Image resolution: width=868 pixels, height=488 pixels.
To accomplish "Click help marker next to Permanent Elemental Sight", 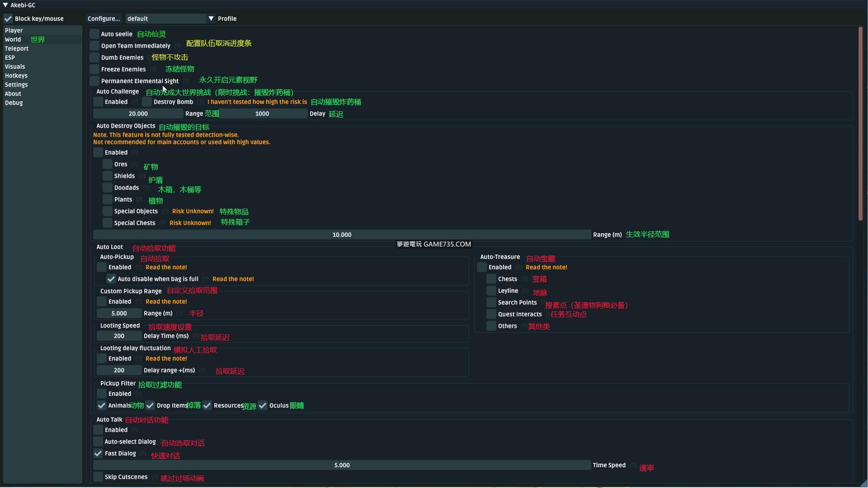I will [x=186, y=81].
